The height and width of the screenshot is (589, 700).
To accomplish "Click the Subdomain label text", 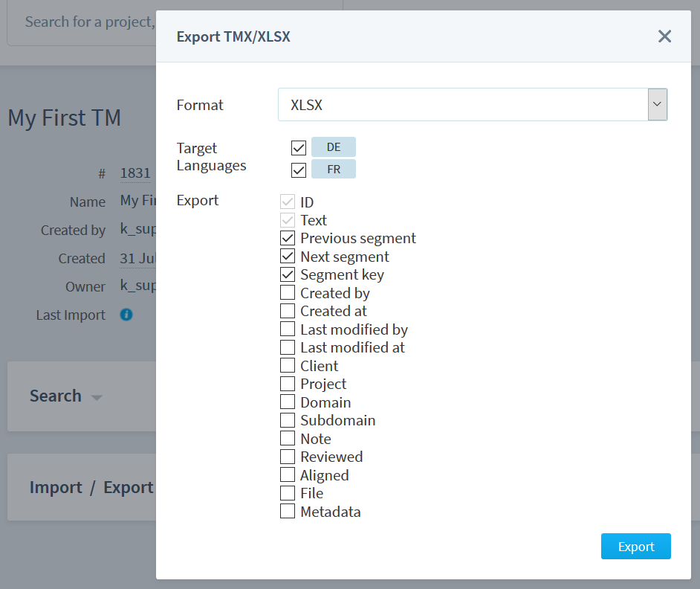I will [x=338, y=420].
